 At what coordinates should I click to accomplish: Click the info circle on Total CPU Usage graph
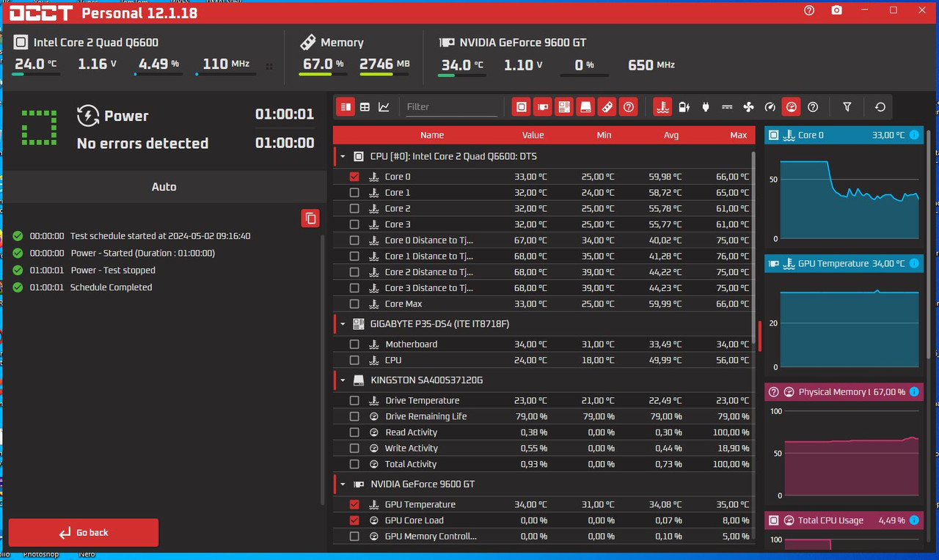[x=914, y=520]
